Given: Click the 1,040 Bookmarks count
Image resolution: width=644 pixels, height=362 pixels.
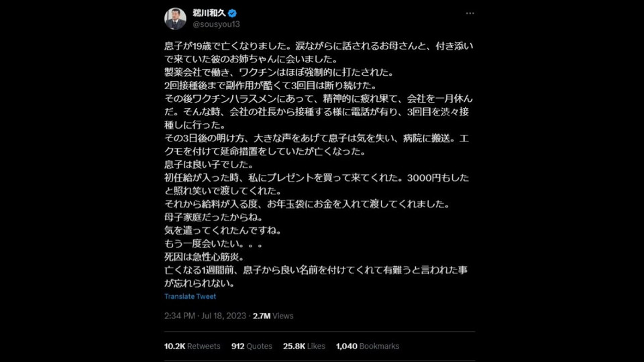Looking at the screenshot, I should point(368,347).
